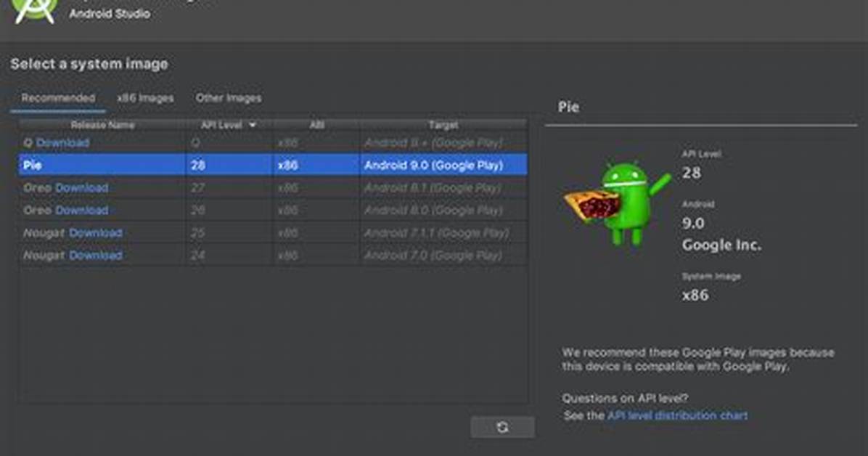Download the Q system image
This screenshot has height=456, width=868.
click(x=62, y=143)
